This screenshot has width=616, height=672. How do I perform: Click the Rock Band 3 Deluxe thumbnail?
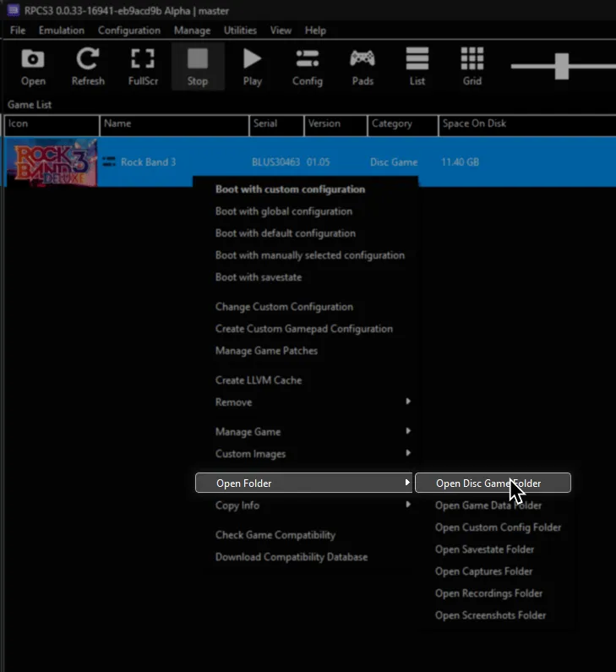53,162
